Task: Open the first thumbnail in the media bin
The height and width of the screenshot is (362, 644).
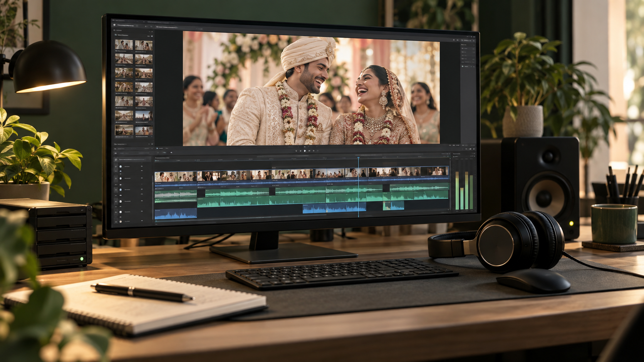Action: point(124,45)
